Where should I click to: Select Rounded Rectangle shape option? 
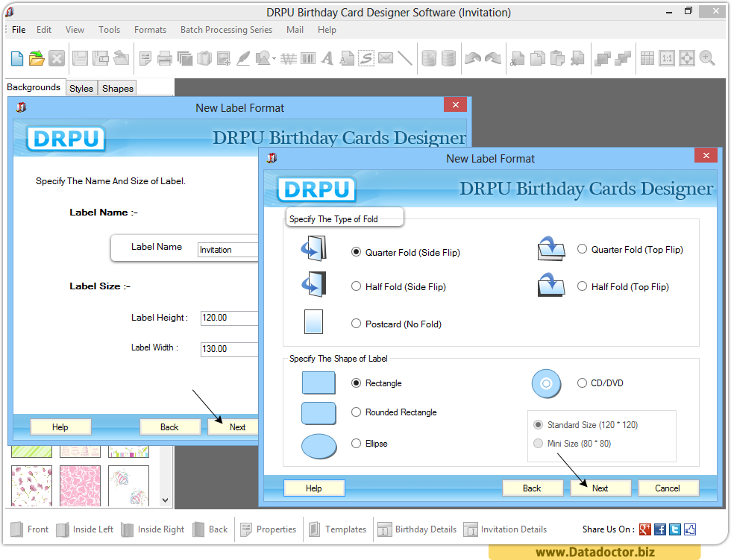coord(357,412)
